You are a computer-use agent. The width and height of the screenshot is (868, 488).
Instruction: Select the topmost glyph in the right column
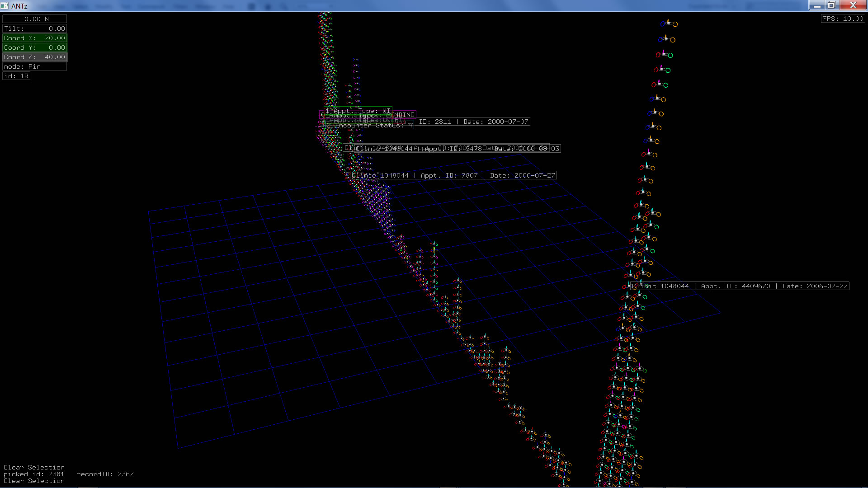coord(669,23)
